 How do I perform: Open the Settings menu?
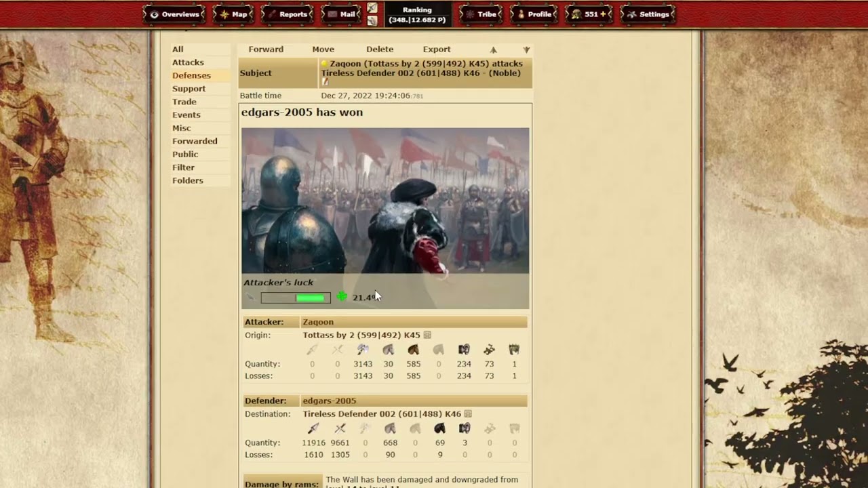click(648, 14)
